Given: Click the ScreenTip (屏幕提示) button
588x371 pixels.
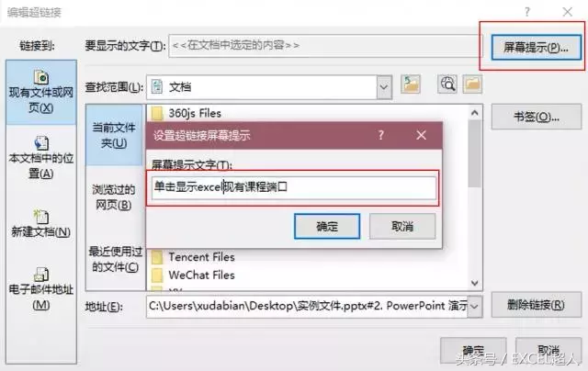Looking at the screenshot, I should [537, 47].
